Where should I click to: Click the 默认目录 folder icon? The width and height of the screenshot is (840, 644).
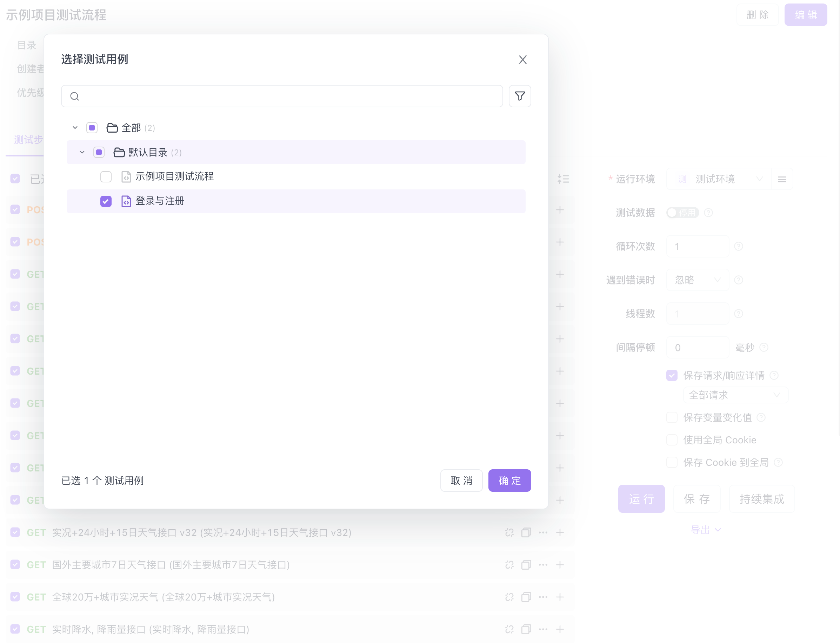pyautogui.click(x=119, y=153)
